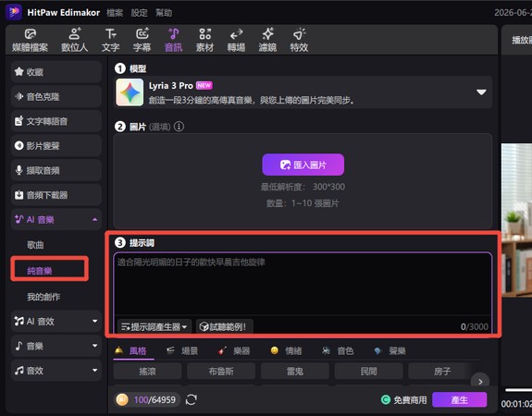Select 純音樂 under AI 音樂
Viewport: 532px width, 416px height.
[40, 271]
